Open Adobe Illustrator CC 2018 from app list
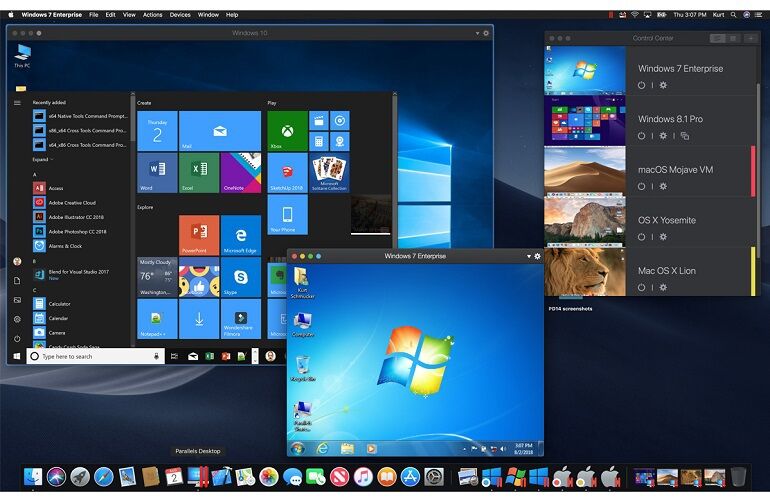The image size is (770, 504). tap(69, 217)
